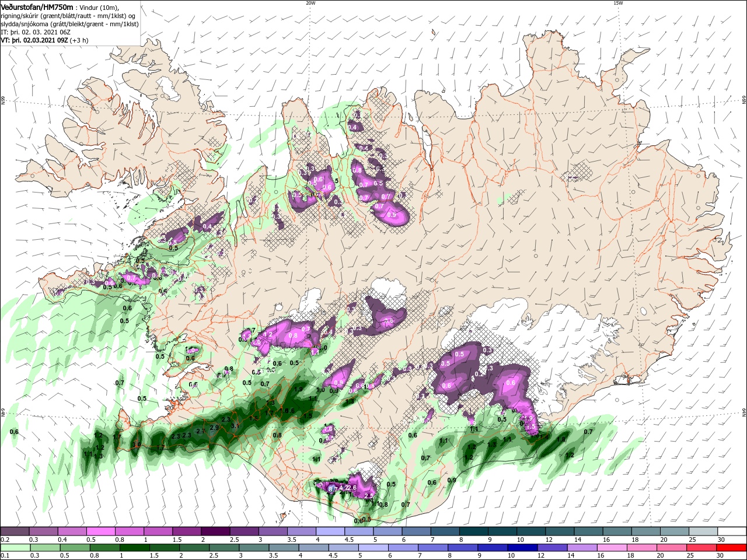
Task: Click the bright red 30 swatch in rain legend
Action: [731, 548]
